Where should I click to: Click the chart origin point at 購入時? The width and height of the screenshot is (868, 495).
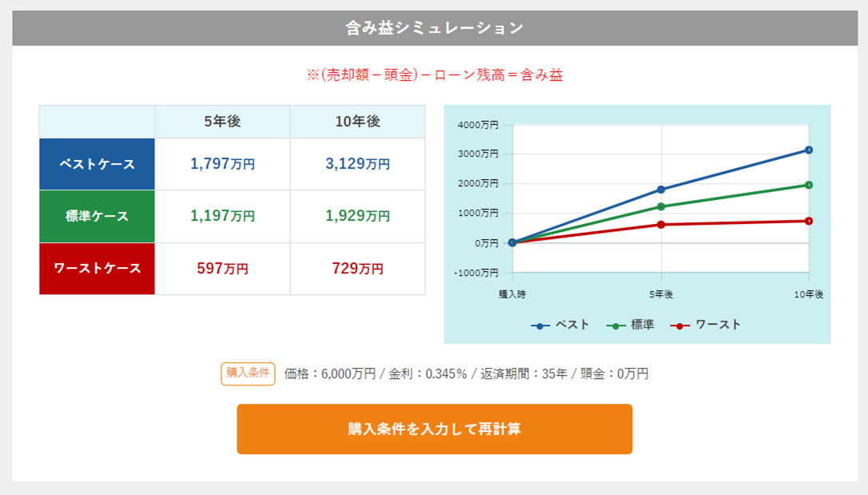click(512, 242)
